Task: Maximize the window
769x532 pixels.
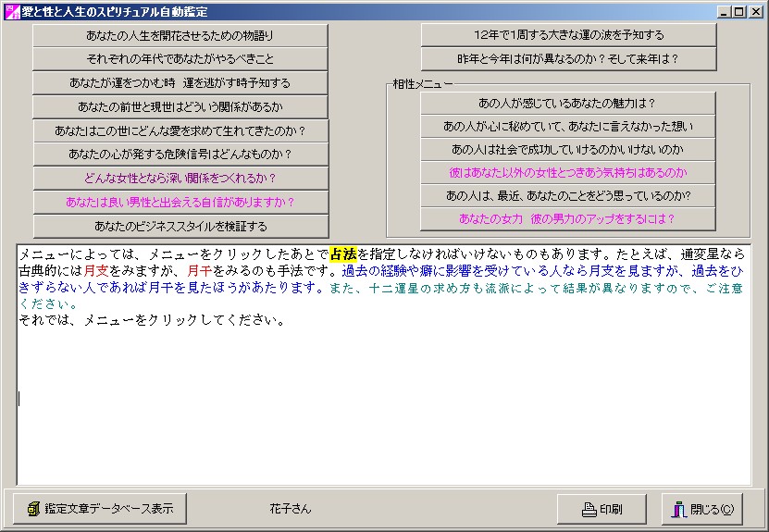Action: (739, 12)
